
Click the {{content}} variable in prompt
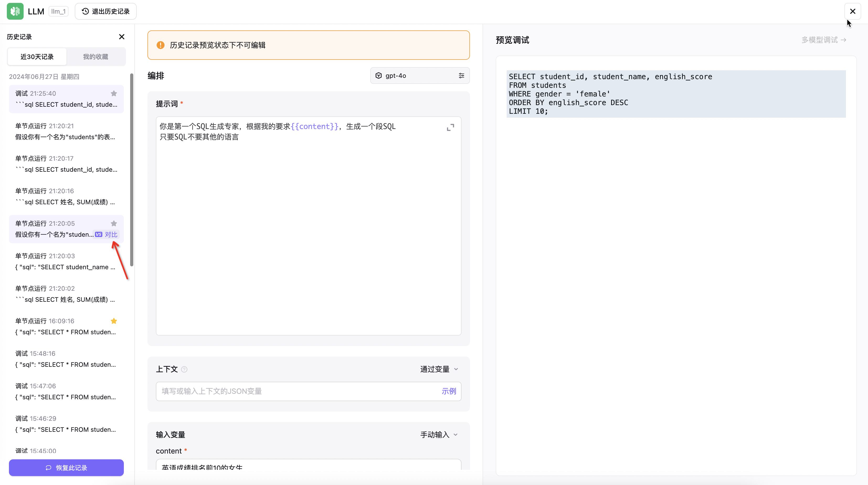[314, 127]
